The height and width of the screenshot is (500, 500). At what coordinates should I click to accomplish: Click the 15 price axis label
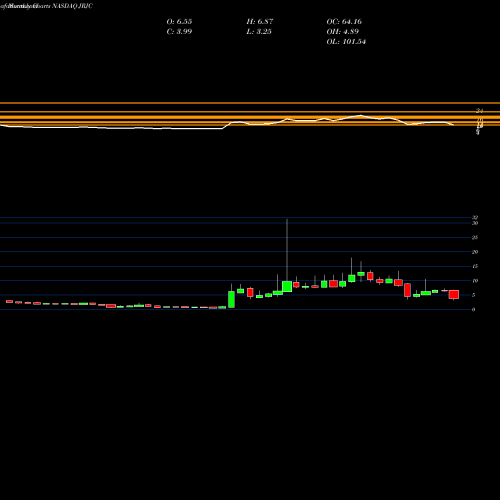point(475,266)
